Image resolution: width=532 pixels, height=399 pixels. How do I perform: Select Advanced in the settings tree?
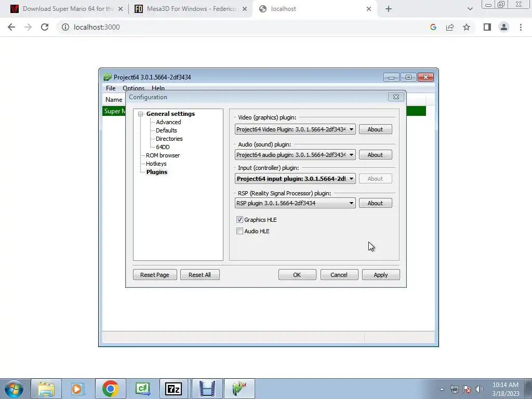[x=168, y=122]
